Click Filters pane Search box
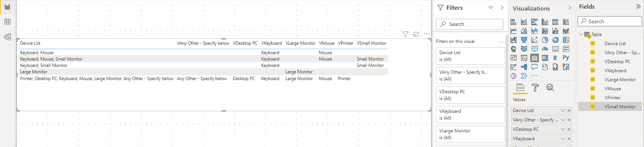Viewport: 644px width, 147px height. [469, 24]
